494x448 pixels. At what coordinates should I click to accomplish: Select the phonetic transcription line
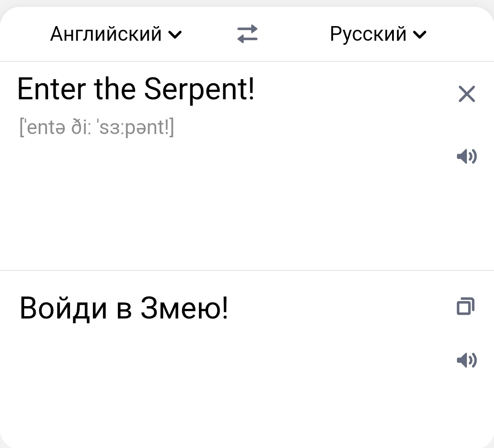[x=97, y=127]
